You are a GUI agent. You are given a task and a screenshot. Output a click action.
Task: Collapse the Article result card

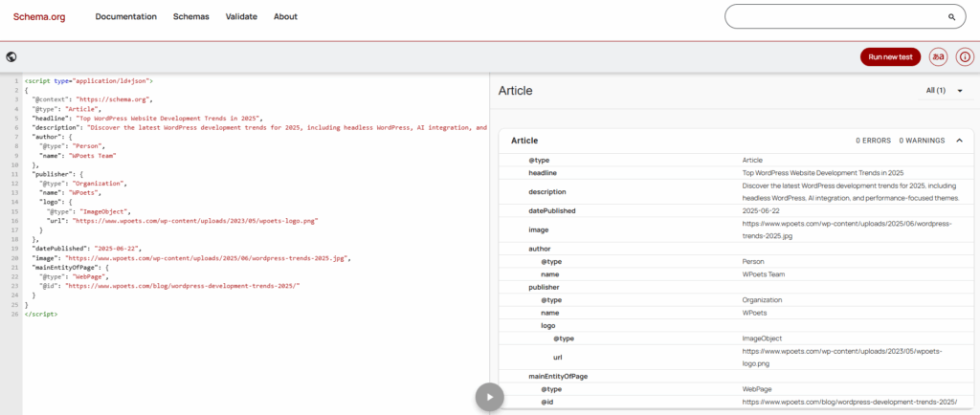(959, 141)
